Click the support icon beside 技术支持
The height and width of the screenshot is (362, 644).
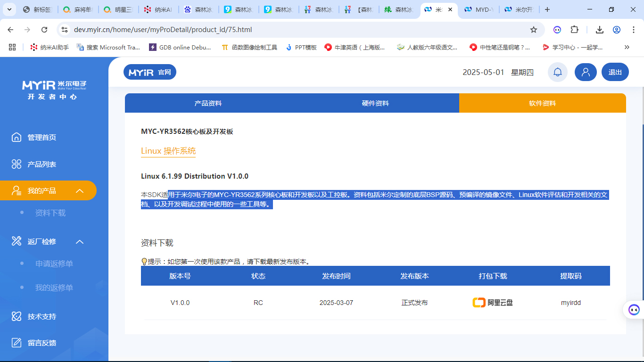pos(17,316)
